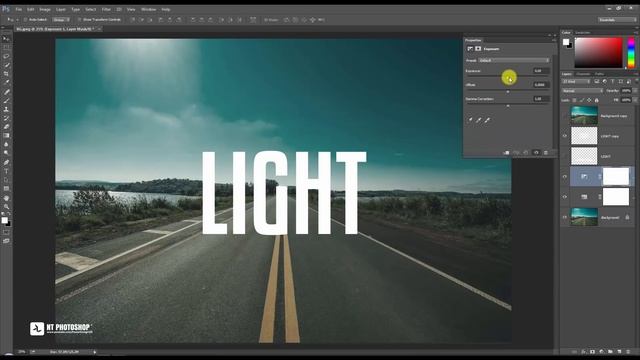This screenshot has width=640, height=360.
Task: Toggle the layer filter on/off switch
Action: coord(636,82)
